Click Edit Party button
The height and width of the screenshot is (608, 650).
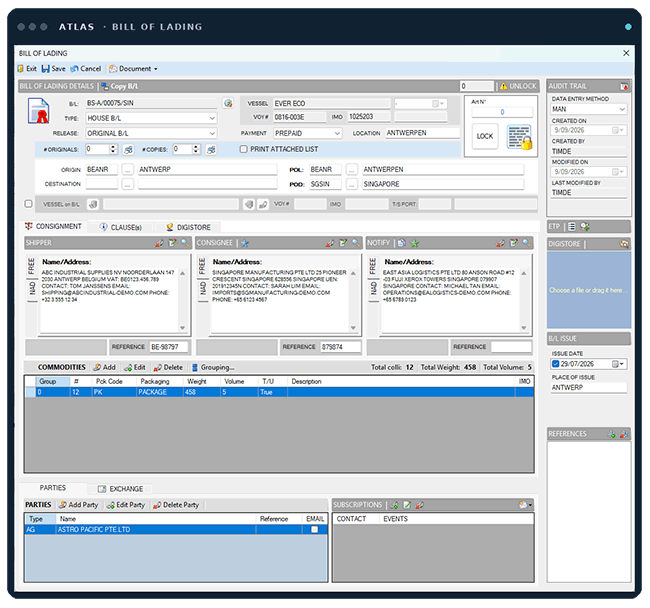pyautogui.click(x=126, y=505)
